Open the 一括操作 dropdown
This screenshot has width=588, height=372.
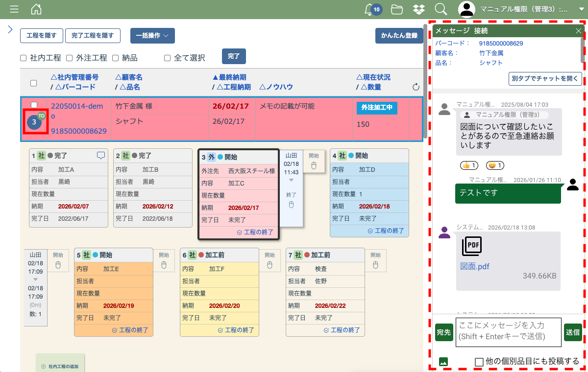152,36
